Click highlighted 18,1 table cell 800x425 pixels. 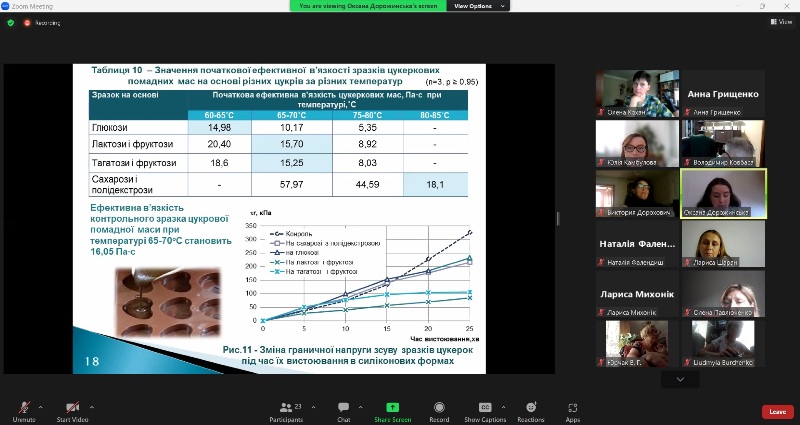click(x=435, y=184)
